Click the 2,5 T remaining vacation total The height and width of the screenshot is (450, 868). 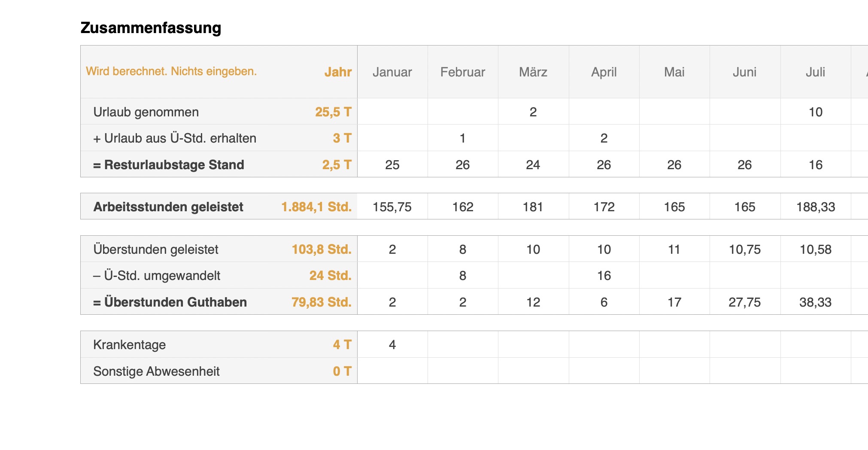(337, 165)
